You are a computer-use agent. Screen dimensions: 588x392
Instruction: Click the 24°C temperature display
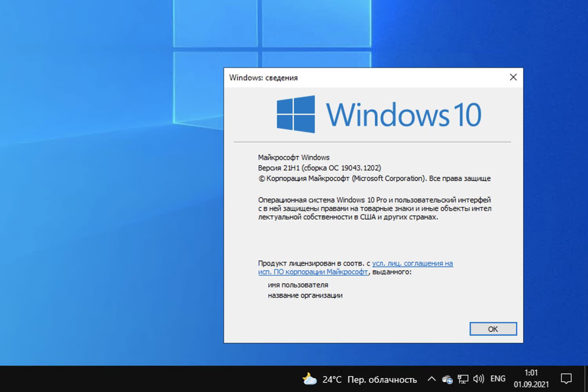point(332,379)
